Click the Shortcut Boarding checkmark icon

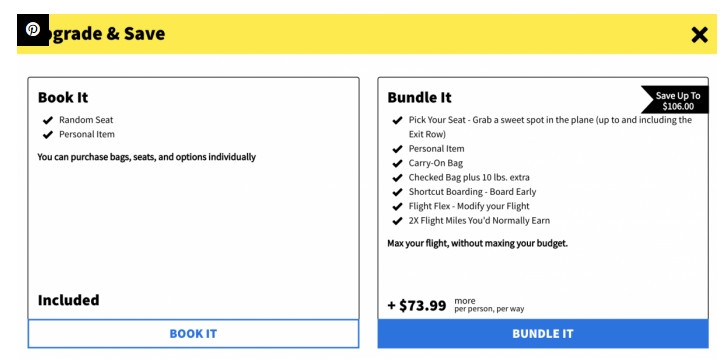coord(397,192)
